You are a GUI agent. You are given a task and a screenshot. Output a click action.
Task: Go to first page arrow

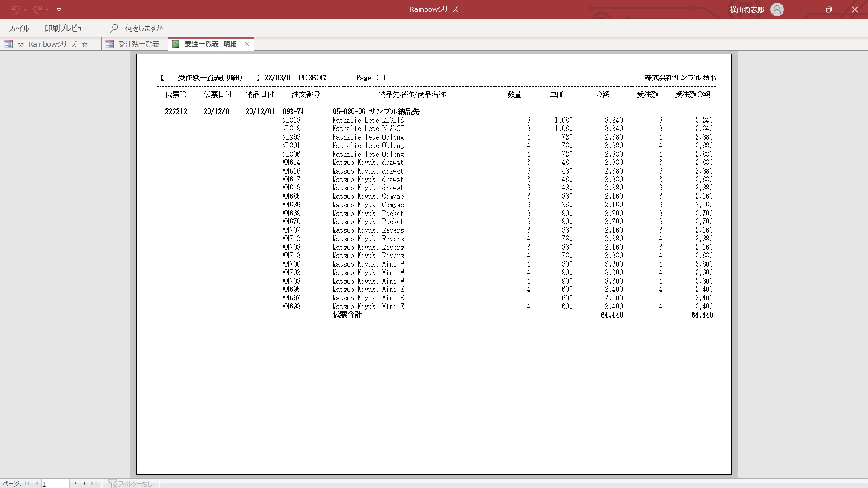(x=27, y=483)
